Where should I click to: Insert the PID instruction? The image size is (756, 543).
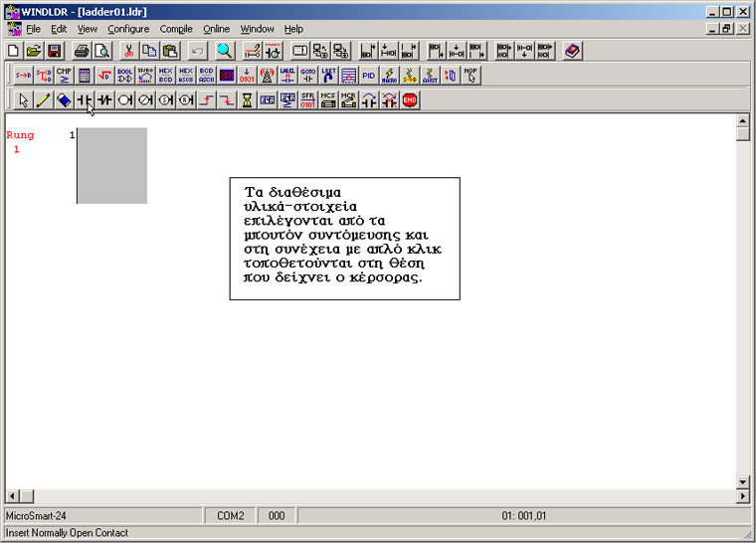coord(368,75)
